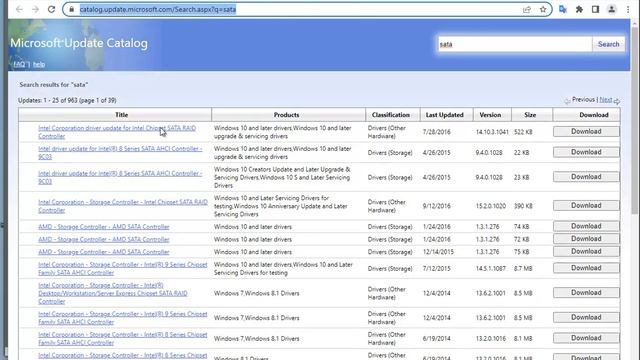Open AMD SATA Controller link dated 12/14/2015
This screenshot has height=360, width=640.
pyautogui.click(x=104, y=252)
